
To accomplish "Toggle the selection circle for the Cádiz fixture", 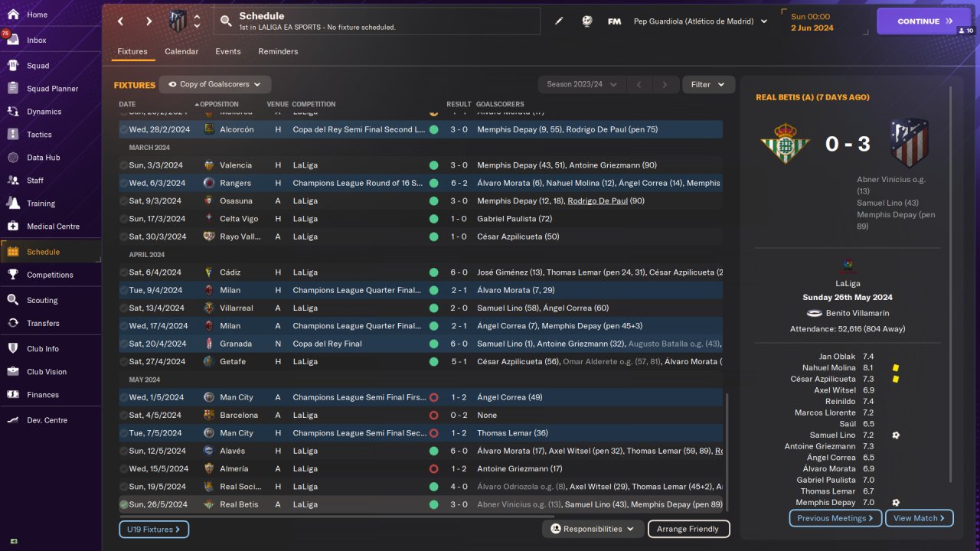I will click(x=123, y=272).
